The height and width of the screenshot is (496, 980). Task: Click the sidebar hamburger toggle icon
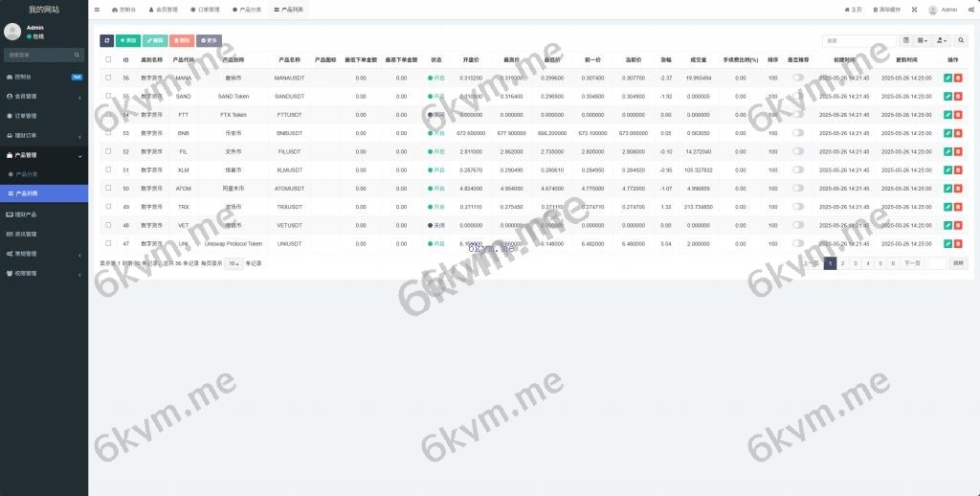click(97, 10)
